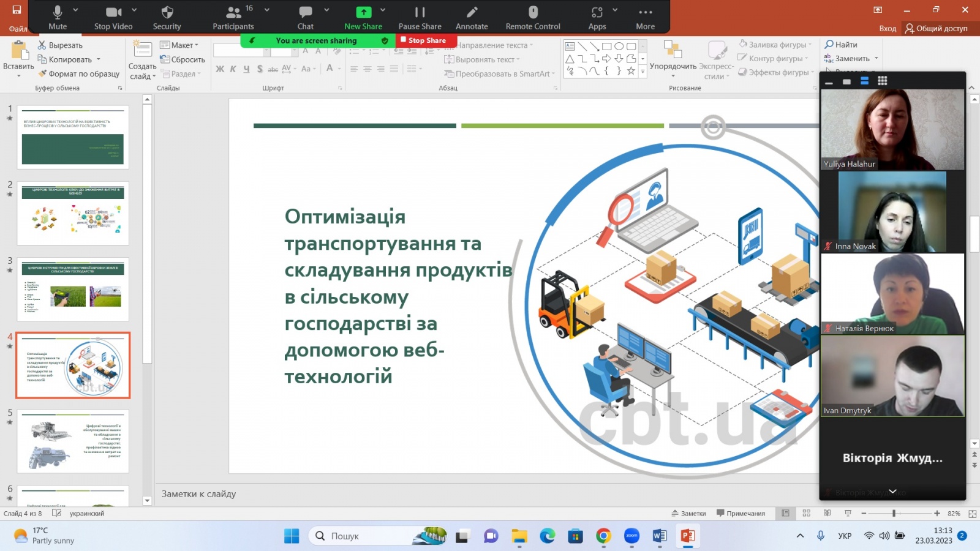Switch Zoom video panel to gallery grid view
The image size is (980, 551).
pos(882,81)
